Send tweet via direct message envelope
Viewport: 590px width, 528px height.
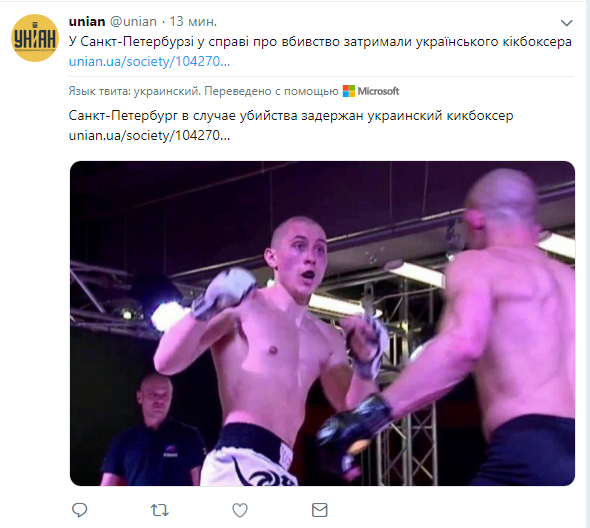click(x=320, y=510)
